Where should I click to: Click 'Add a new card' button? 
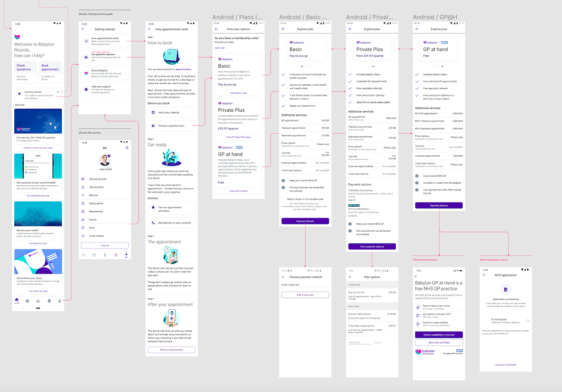(306, 295)
